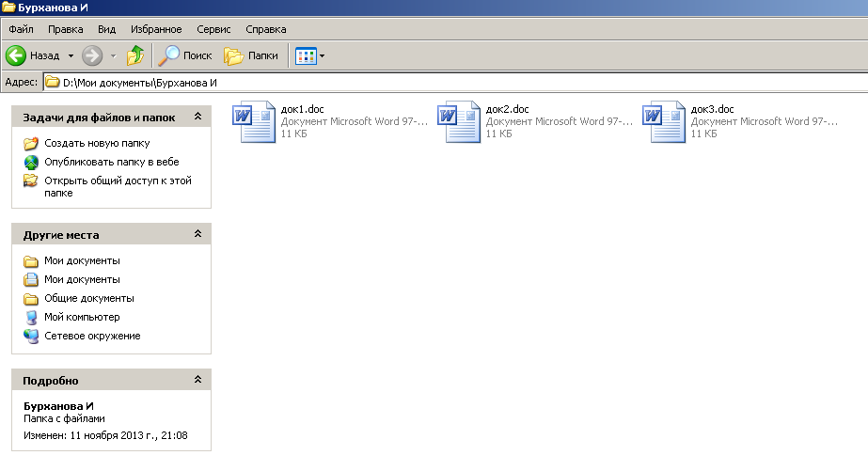The image size is (868, 471).
Task: Open the Общие документы link
Action: click(89, 298)
